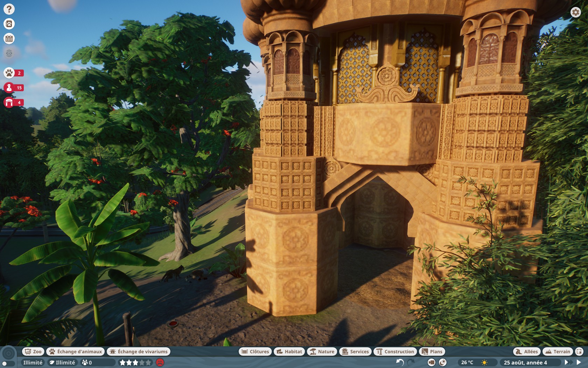Open the Zoo management tab

[33, 352]
